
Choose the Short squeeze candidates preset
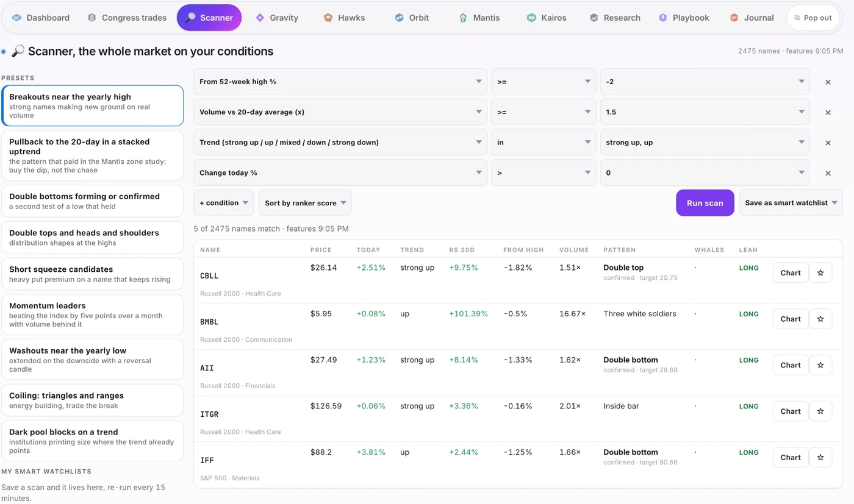(x=92, y=274)
